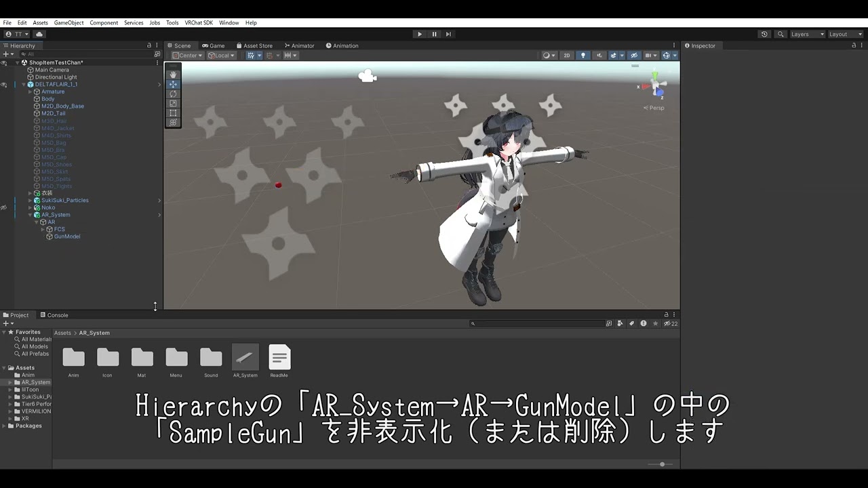Open the ReadMe text asset
Image resolution: width=868 pixels, height=488 pixels.
click(x=279, y=357)
